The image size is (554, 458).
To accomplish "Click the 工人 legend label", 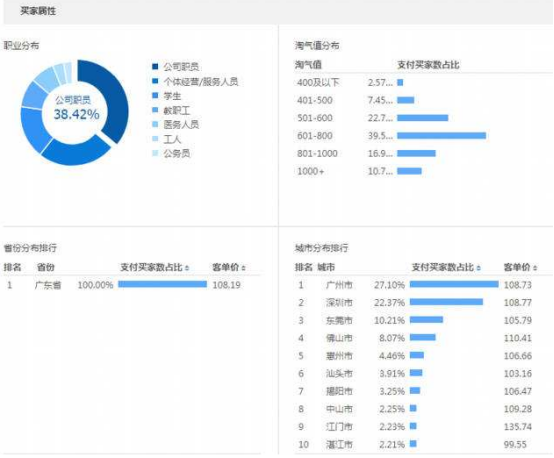I will [172, 139].
